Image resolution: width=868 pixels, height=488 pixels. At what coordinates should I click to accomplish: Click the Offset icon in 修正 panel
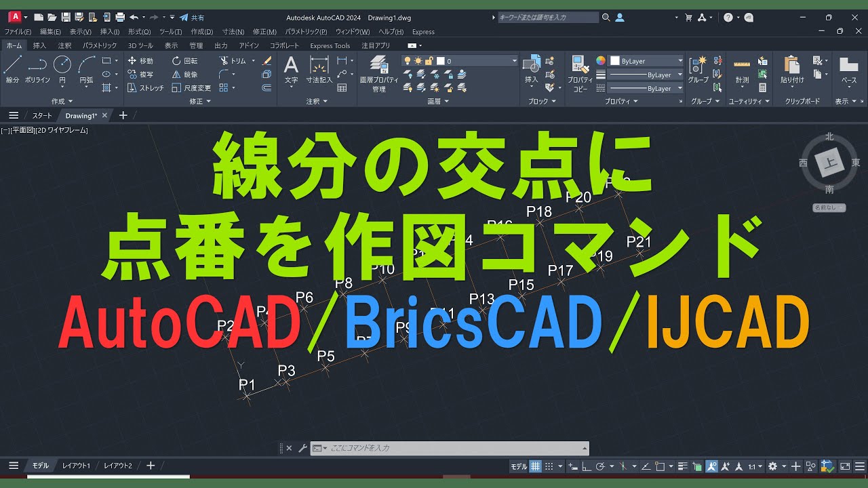click(267, 87)
